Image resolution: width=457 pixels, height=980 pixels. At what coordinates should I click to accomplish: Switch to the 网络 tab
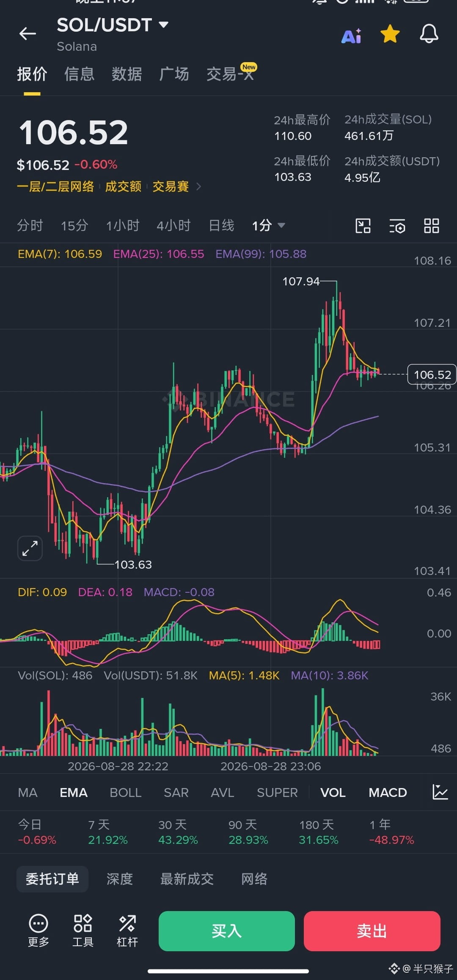pos(254,879)
